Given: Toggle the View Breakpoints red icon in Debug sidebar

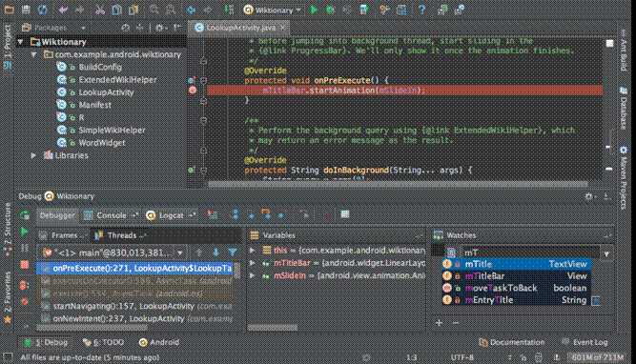Looking at the screenshot, I should pos(24,285).
